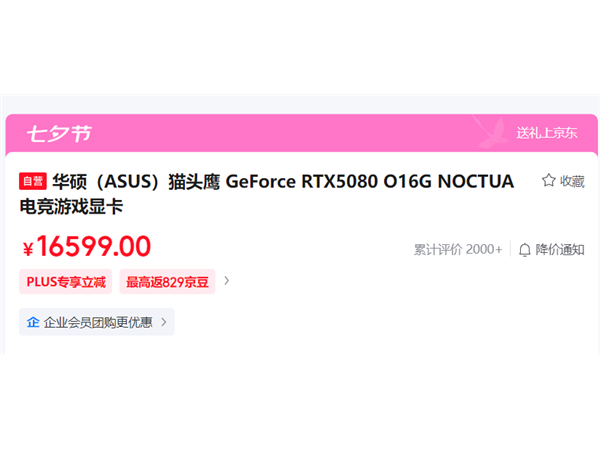Open 累计评价 2000+ reviews link
The height and width of the screenshot is (450, 600).
[x=458, y=249]
